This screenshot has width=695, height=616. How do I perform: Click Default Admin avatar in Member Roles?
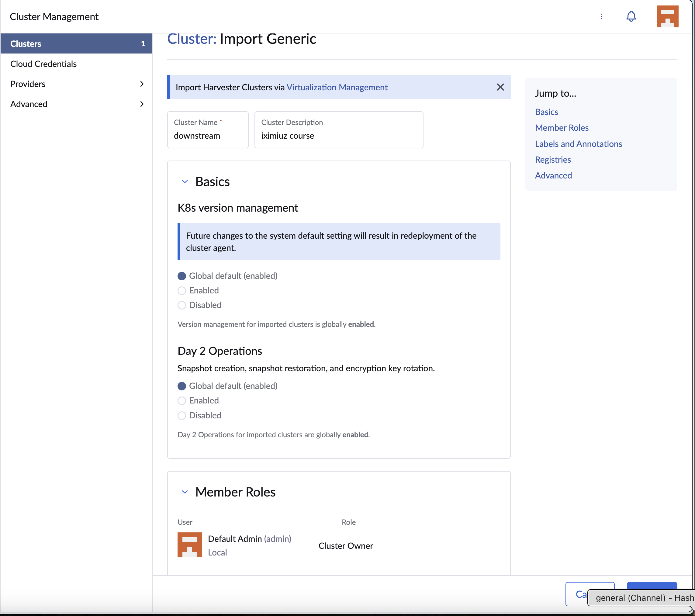tap(189, 544)
